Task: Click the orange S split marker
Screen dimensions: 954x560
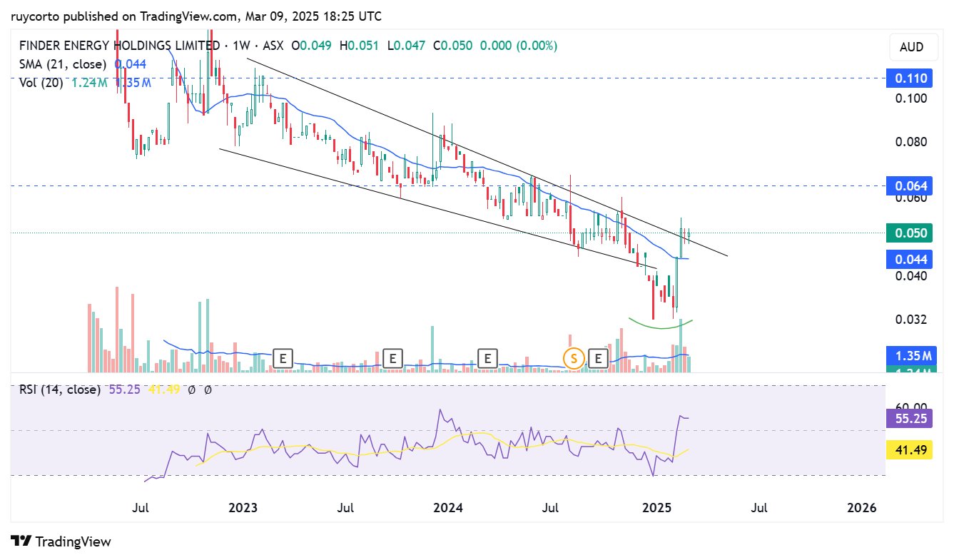Action: (574, 358)
